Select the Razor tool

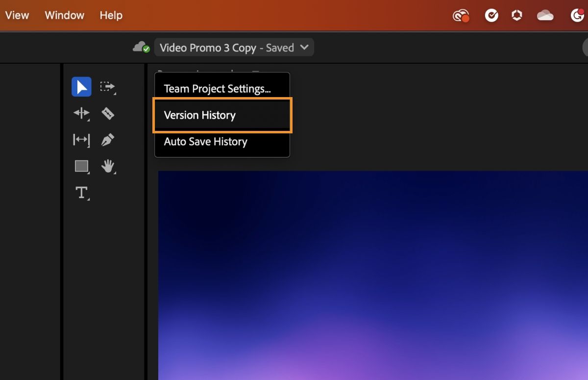click(x=108, y=113)
